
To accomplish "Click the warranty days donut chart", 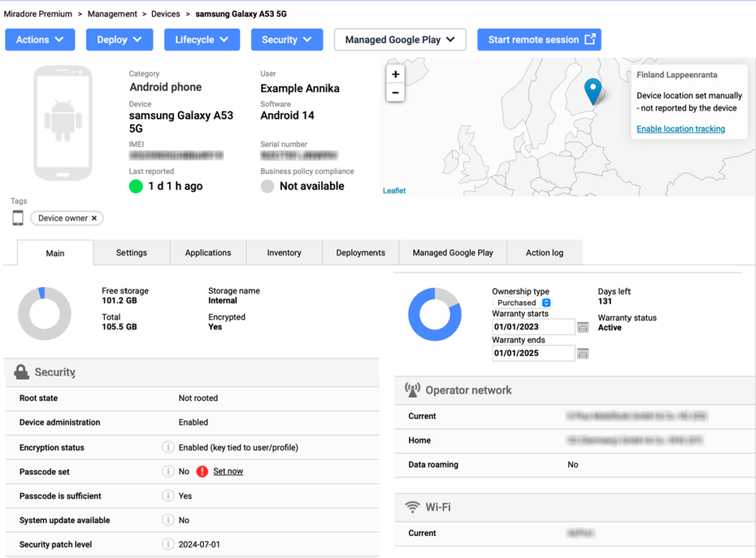I will 435,314.
